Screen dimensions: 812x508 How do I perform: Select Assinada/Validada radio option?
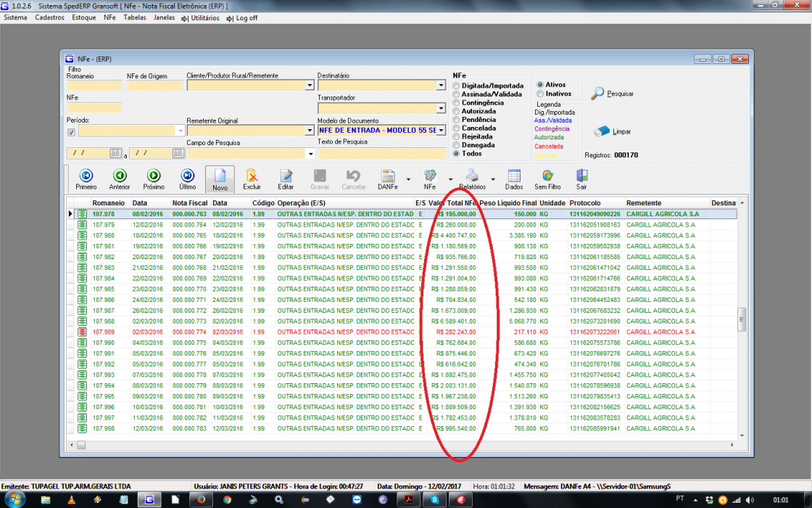[456, 94]
